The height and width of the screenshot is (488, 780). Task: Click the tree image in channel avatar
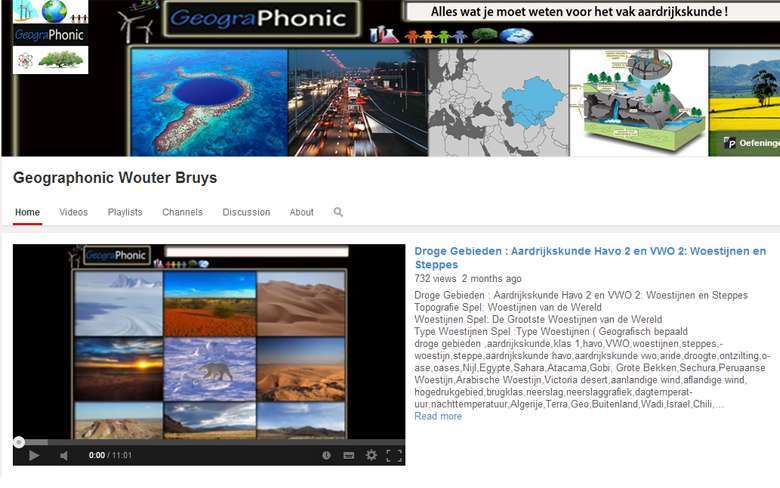pyautogui.click(x=61, y=60)
